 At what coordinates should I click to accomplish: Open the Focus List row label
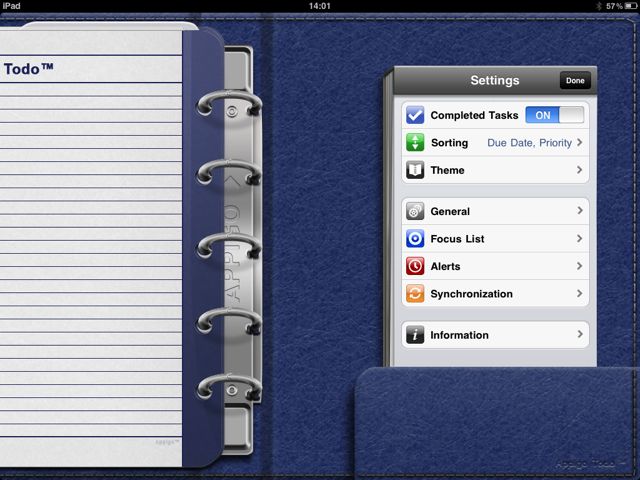pyautogui.click(x=457, y=239)
